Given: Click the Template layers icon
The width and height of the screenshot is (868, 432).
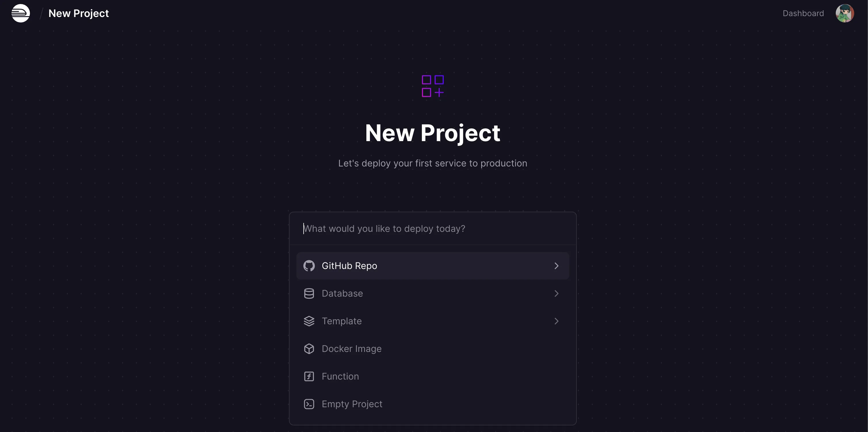Looking at the screenshot, I should tap(309, 321).
